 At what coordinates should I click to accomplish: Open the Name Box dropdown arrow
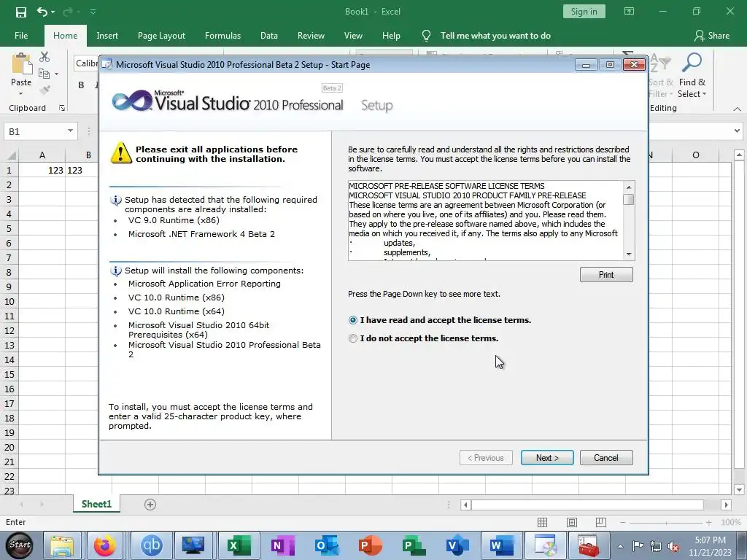click(x=70, y=131)
